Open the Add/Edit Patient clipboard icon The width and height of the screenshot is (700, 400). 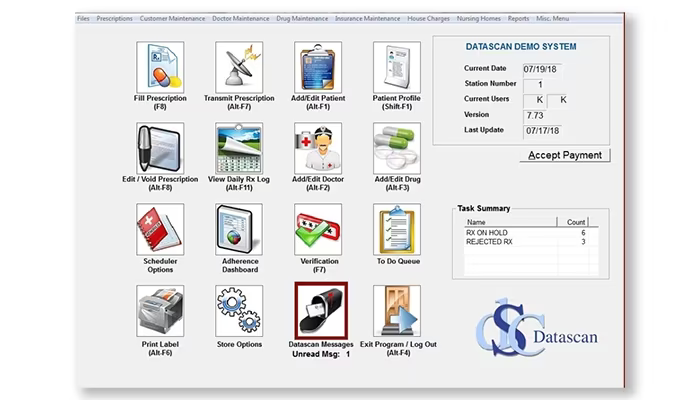[x=318, y=67]
